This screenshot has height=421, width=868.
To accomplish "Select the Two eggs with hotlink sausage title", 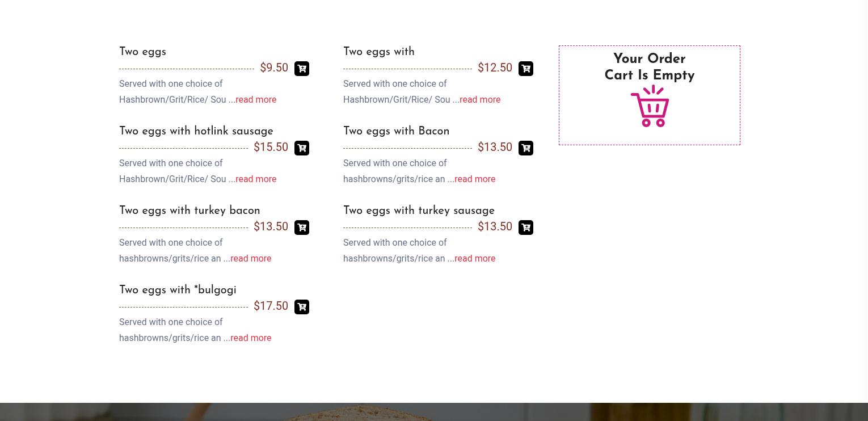I will (x=196, y=131).
